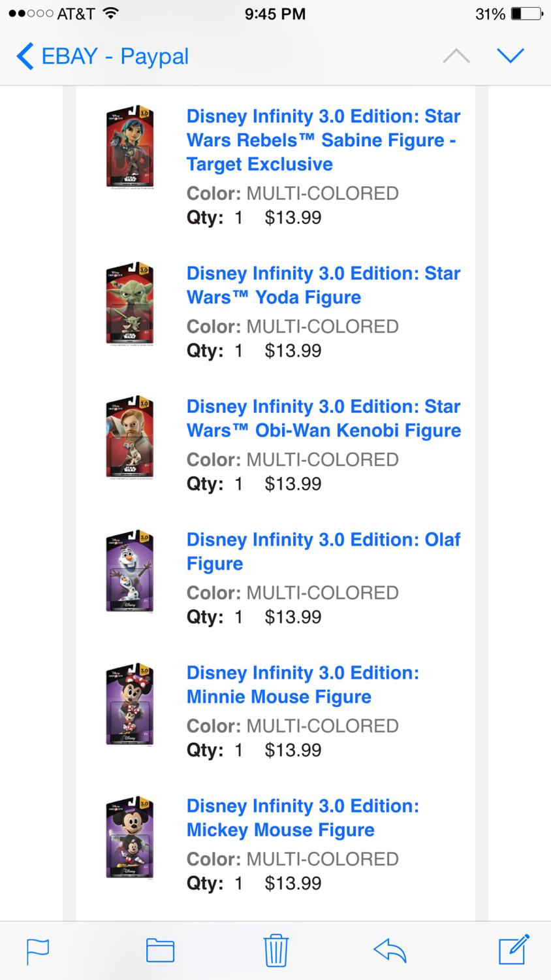Go to previous message with up arrow

pyautogui.click(x=456, y=56)
